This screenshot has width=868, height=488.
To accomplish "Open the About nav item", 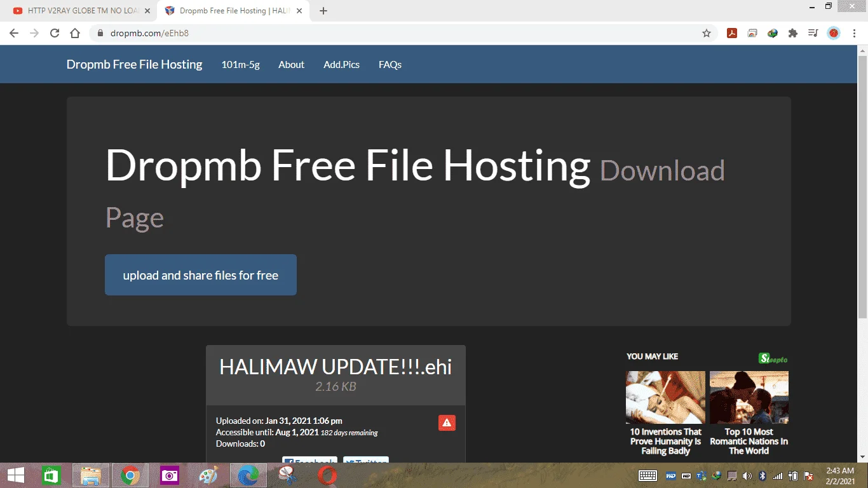I will coord(292,64).
